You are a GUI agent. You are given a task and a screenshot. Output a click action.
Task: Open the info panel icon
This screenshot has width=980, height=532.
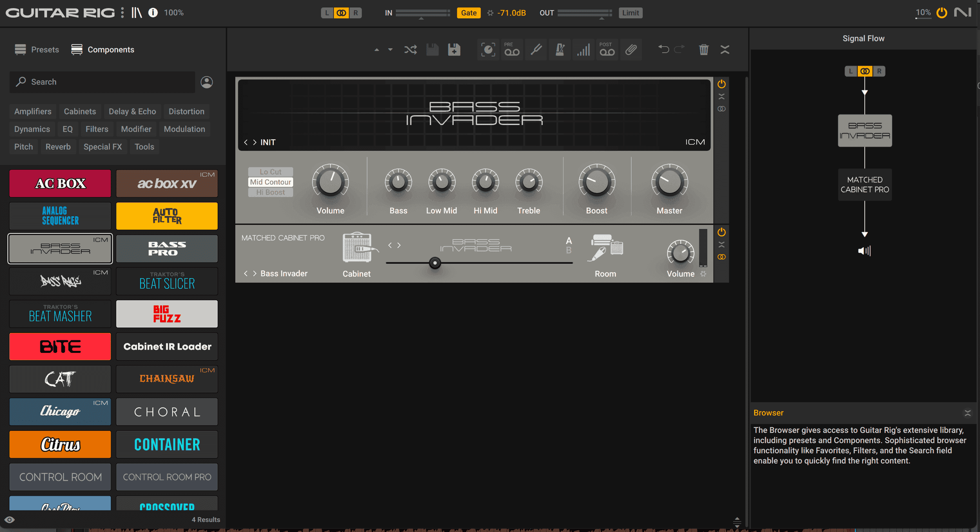coord(153,13)
